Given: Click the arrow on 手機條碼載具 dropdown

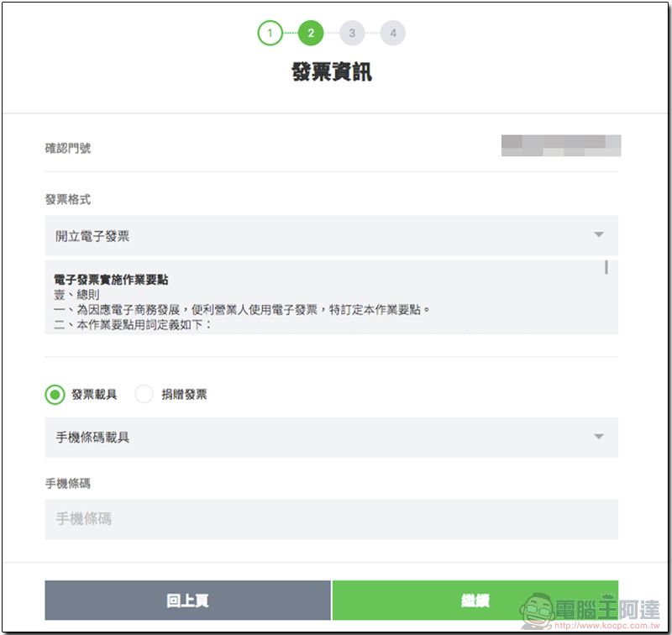Looking at the screenshot, I should coord(599,436).
